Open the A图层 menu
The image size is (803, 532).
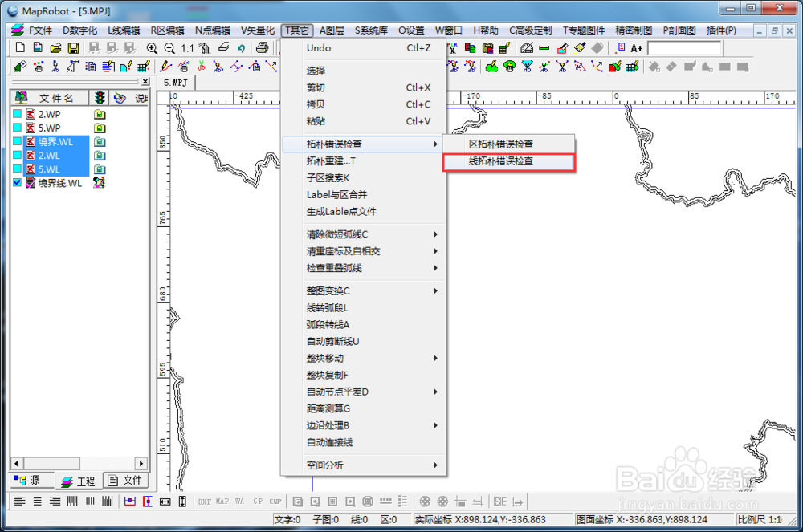pyautogui.click(x=332, y=30)
